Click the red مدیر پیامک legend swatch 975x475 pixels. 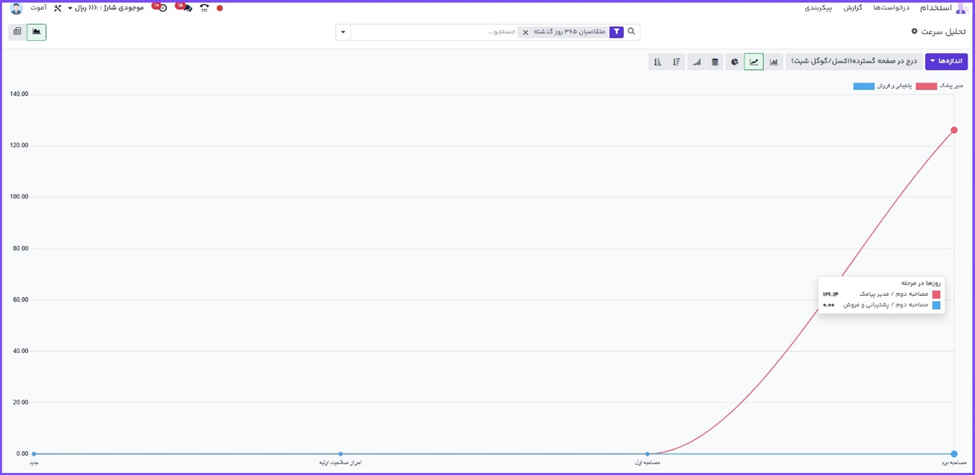pos(926,87)
